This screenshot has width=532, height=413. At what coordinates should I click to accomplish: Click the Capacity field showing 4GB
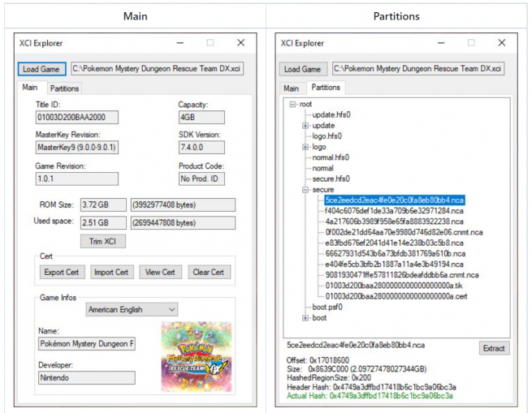click(x=201, y=118)
